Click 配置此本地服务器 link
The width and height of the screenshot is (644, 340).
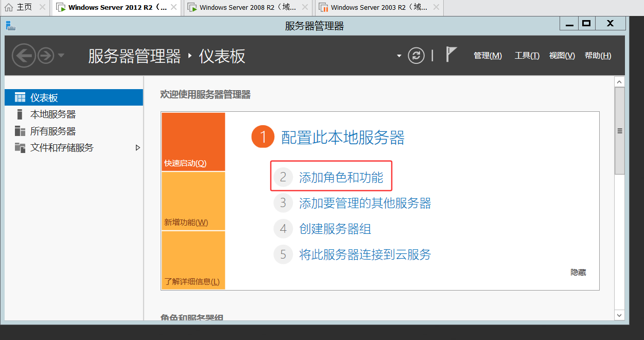click(343, 138)
